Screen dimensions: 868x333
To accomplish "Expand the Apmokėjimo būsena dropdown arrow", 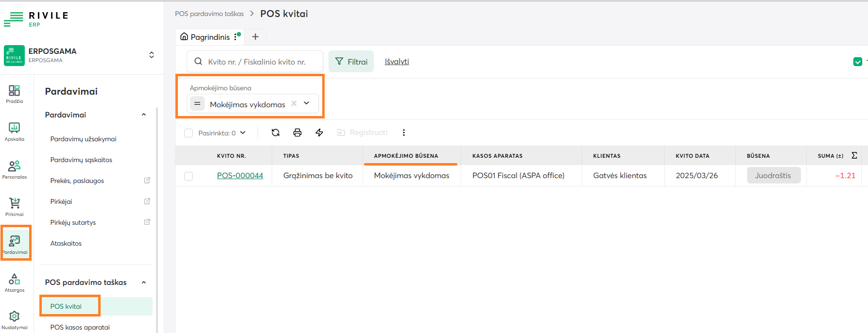I will [307, 103].
